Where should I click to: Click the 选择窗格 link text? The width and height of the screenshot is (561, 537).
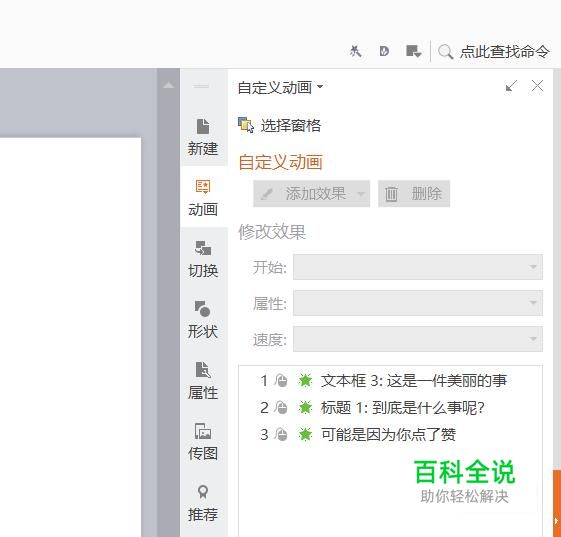(x=291, y=125)
